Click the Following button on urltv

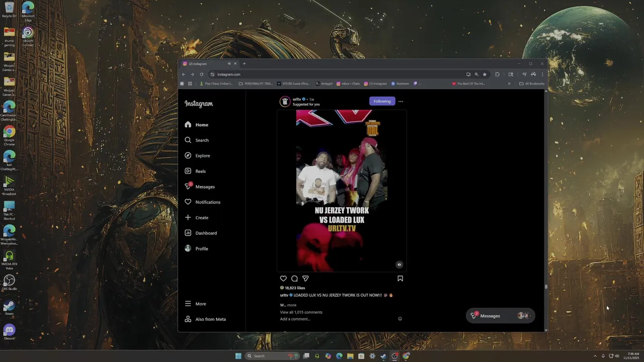(382, 101)
